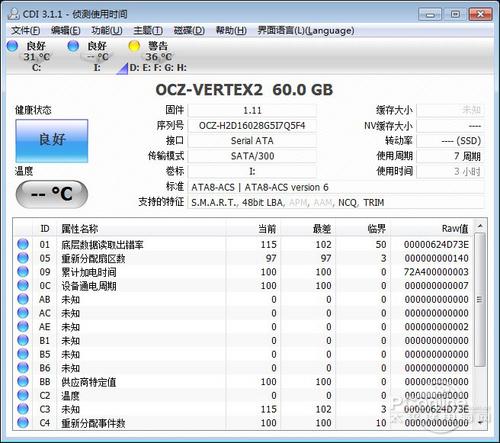Click the 临界 column header
This screenshot has height=443, width=500.
click(x=363, y=229)
